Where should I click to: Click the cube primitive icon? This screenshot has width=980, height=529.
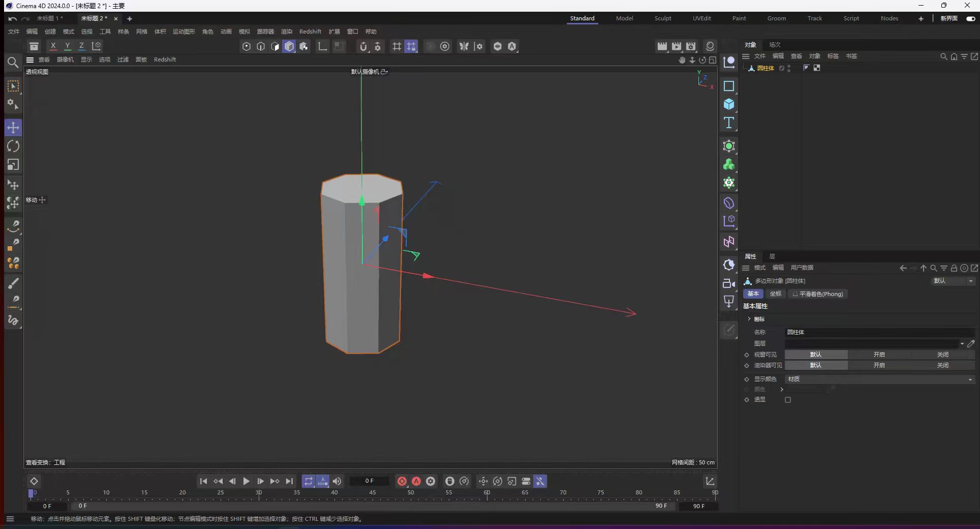tap(729, 104)
